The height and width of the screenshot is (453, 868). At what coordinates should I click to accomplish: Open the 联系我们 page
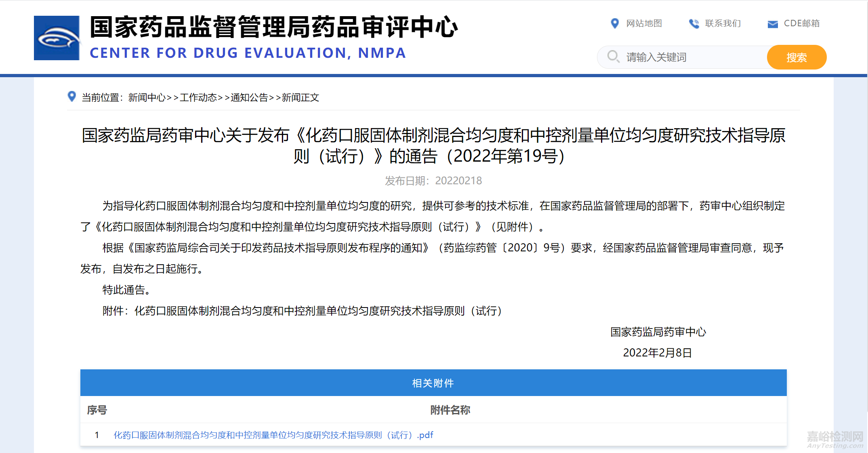[x=722, y=23]
